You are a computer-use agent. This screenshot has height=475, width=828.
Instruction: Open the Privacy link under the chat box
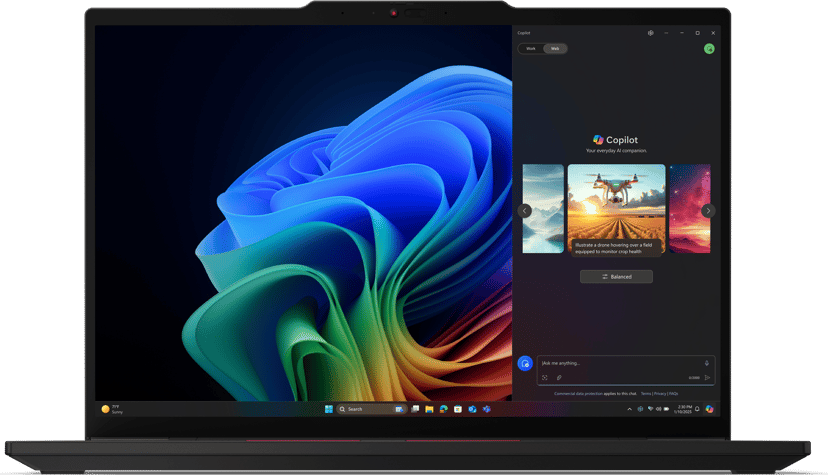660,394
